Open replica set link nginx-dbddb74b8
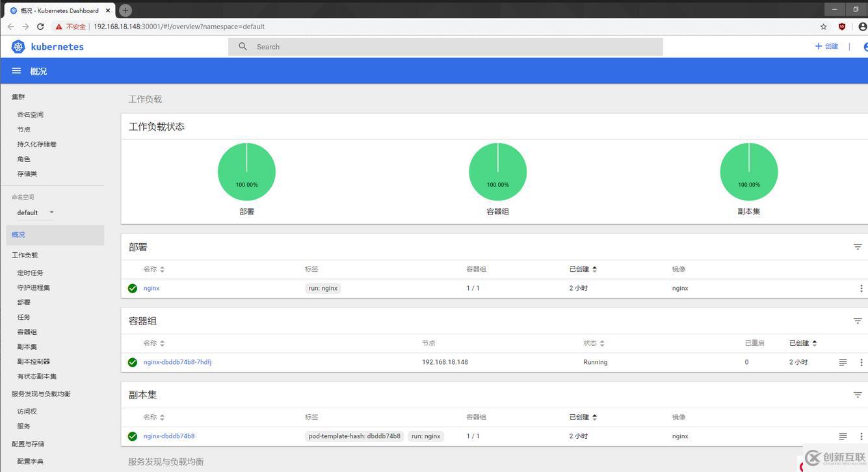The image size is (868, 472). 169,436
